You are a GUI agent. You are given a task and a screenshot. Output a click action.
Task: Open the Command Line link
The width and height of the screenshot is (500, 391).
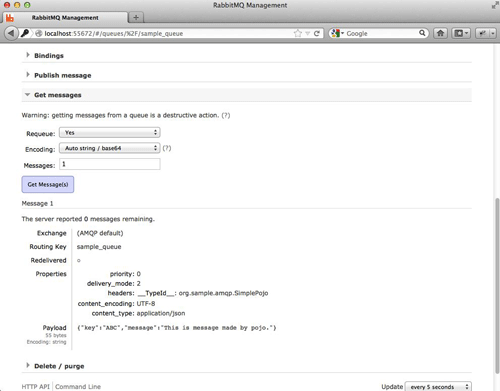(78, 387)
